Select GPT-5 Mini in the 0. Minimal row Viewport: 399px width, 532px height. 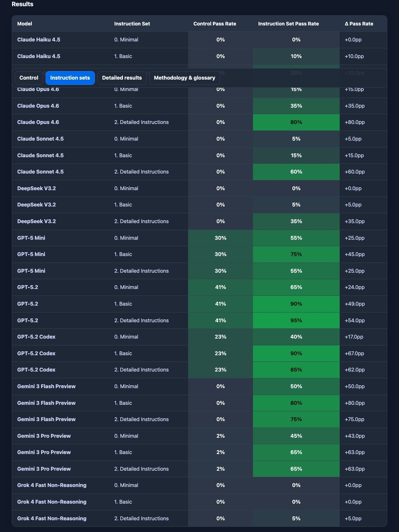(x=31, y=238)
